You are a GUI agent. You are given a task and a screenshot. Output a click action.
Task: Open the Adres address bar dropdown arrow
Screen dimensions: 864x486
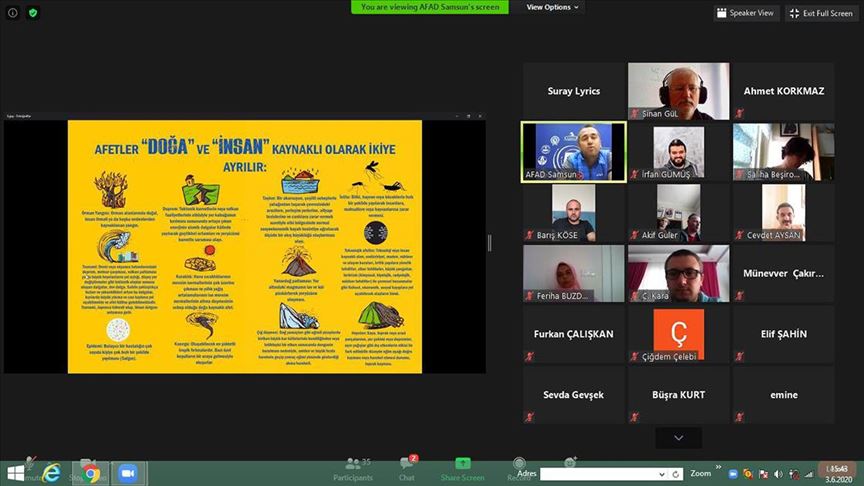(x=661, y=474)
